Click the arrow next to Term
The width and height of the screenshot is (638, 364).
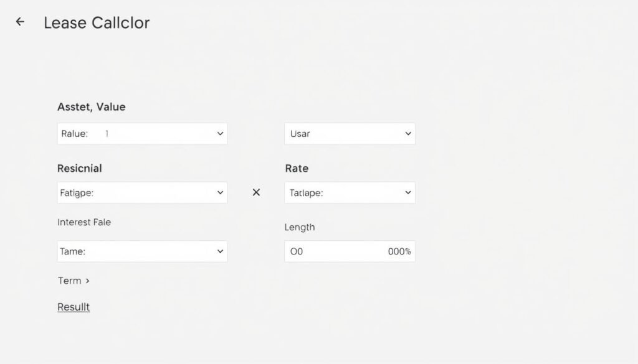pyautogui.click(x=87, y=281)
